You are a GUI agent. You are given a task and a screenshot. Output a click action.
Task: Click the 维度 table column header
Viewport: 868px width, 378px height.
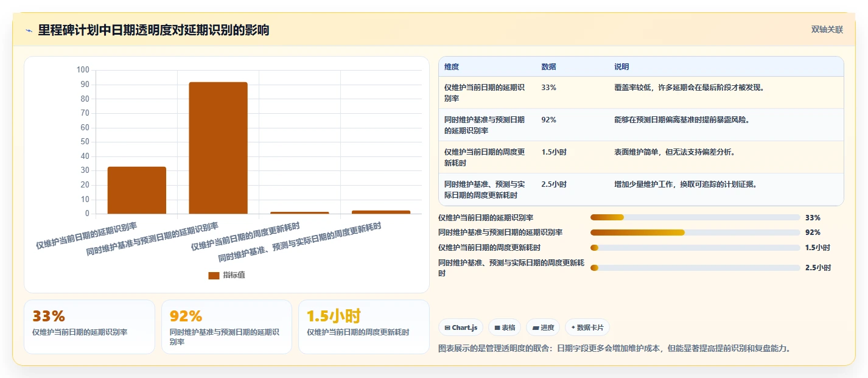point(452,67)
